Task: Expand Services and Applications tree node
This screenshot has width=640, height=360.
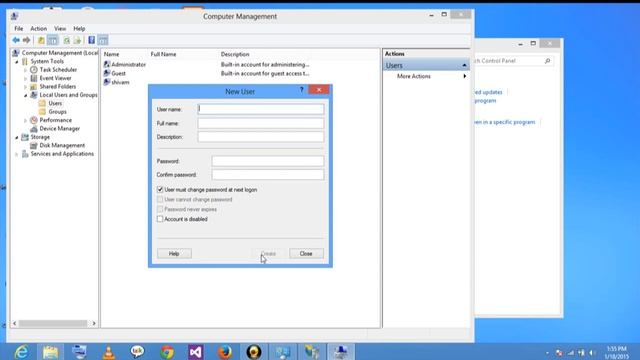Action: (x=17, y=154)
